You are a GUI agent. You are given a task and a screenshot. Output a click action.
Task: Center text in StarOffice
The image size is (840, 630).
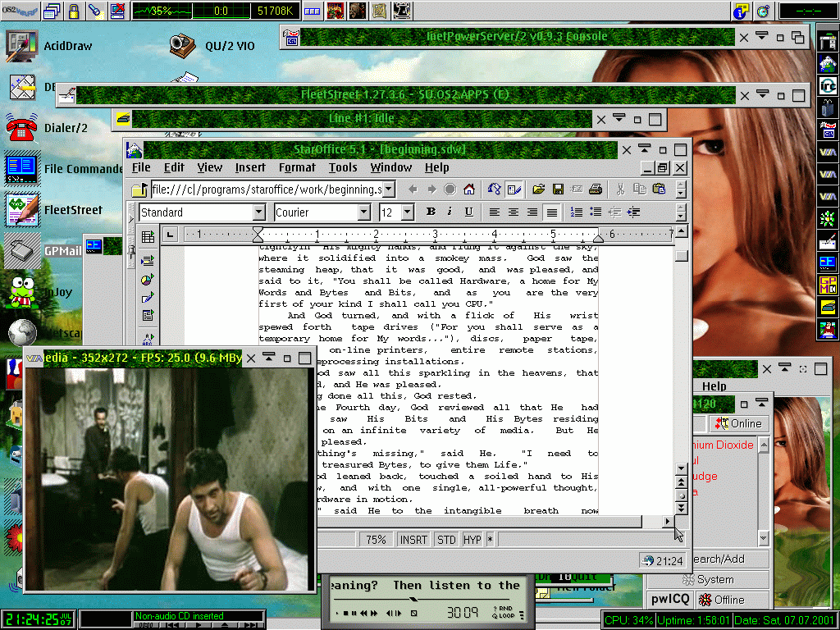pyautogui.click(x=514, y=212)
